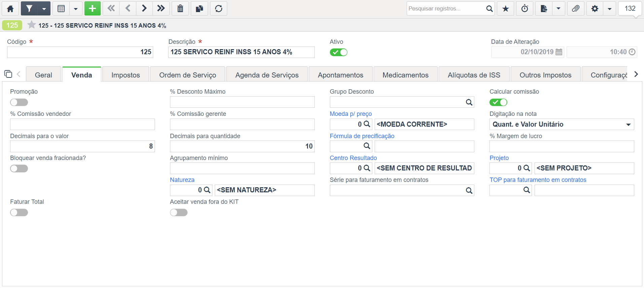The height and width of the screenshot is (288, 644).
Task: Follow the Fórmula de precificação link
Action: pos(362,136)
